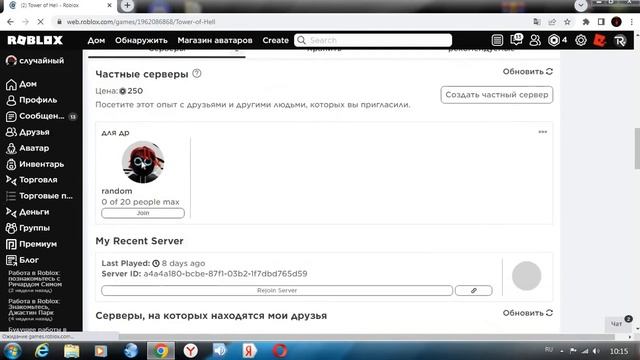Click the system tray volume icon
The image size is (640, 360).
tap(596, 351)
